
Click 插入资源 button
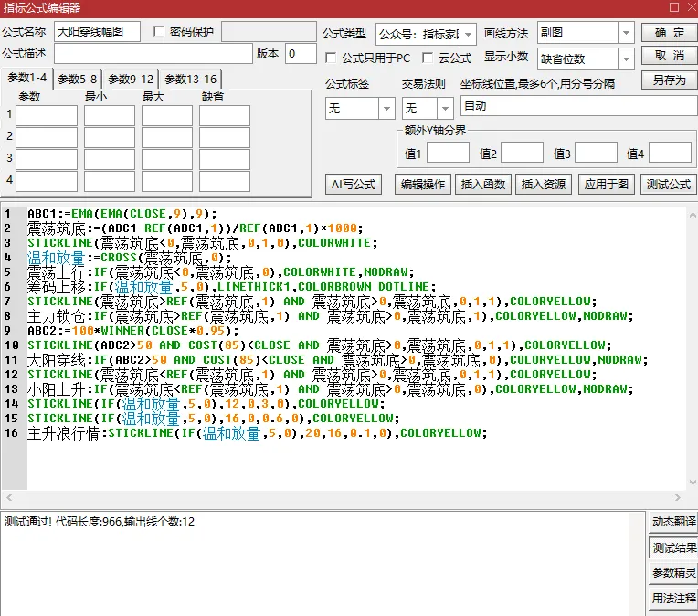[x=544, y=184]
